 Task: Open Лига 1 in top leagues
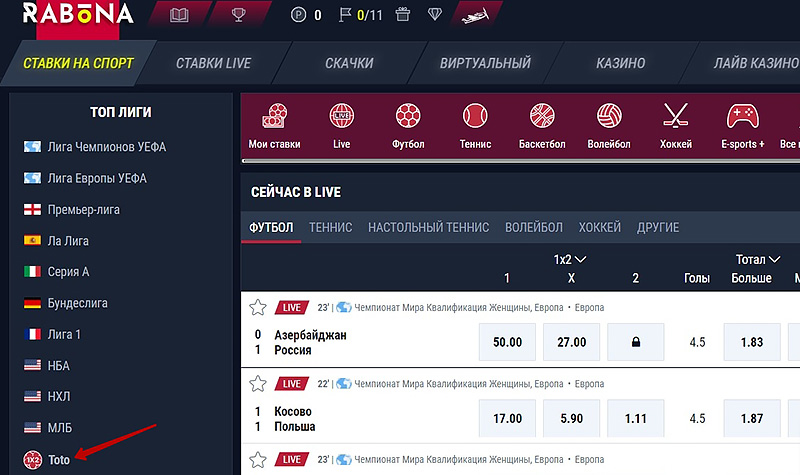(x=52, y=334)
